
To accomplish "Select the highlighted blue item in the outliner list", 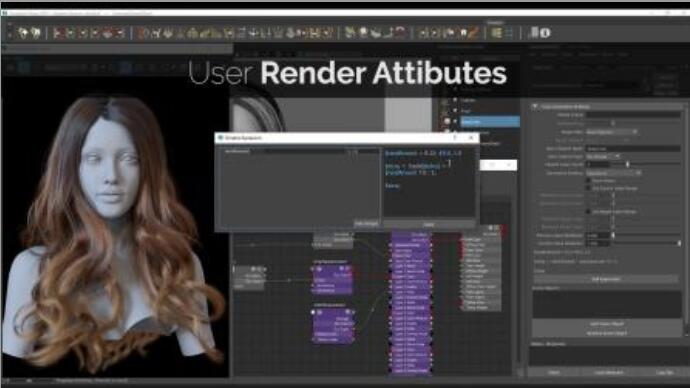I will (490, 121).
